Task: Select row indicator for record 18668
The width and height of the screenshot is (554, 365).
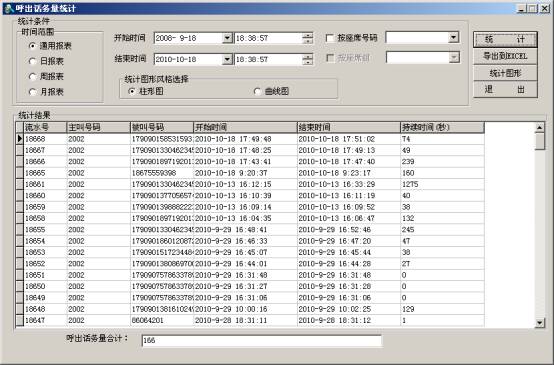Action: point(19,139)
